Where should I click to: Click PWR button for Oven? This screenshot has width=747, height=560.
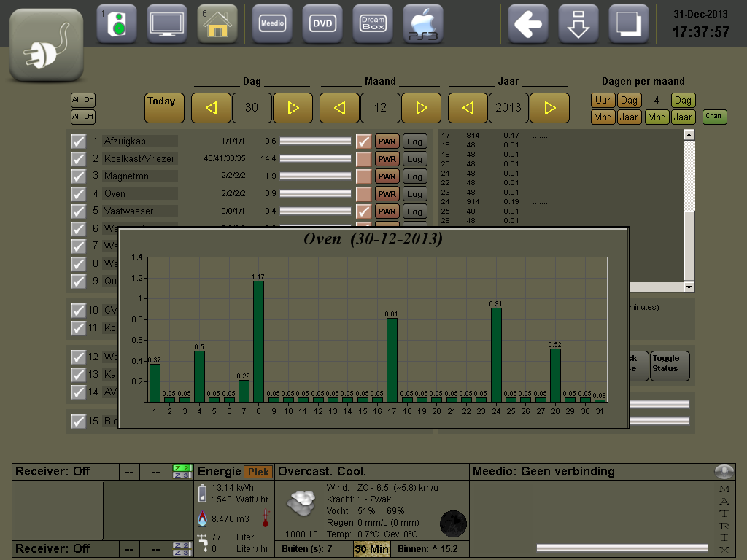tap(387, 194)
